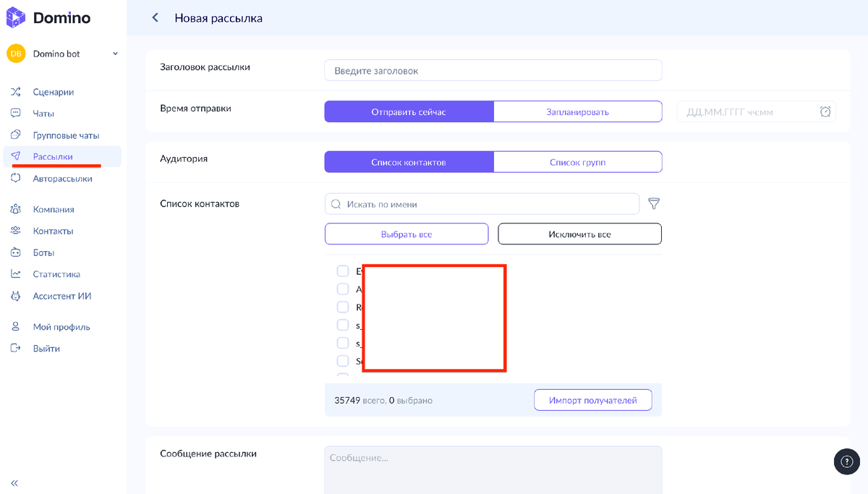Open Компания menu item
Screen dimensions: 868x494
pyautogui.click(x=54, y=209)
